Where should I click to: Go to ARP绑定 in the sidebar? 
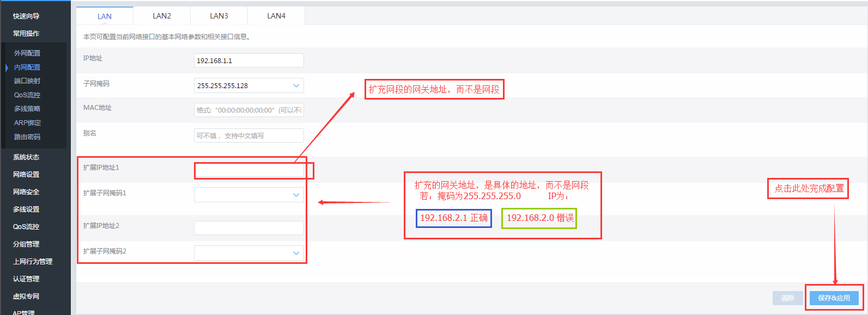click(x=27, y=123)
